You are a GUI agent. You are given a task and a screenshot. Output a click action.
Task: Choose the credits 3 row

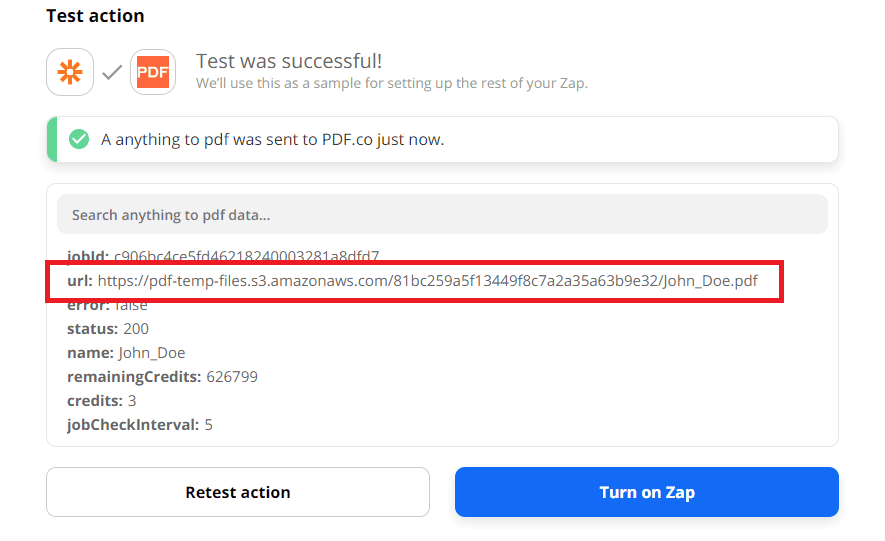tap(101, 401)
